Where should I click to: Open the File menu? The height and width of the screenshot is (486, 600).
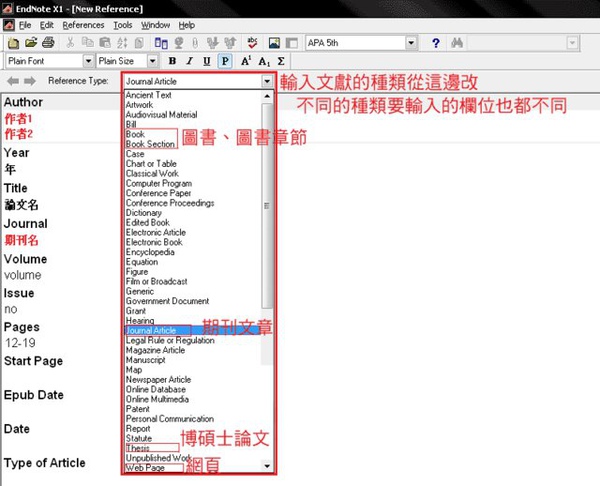click(25, 25)
